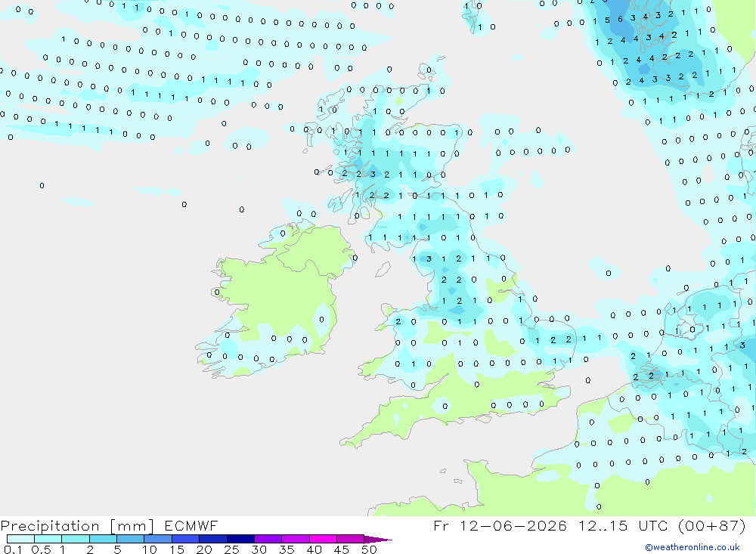Click the 40–45 mm magenta legend swatch
756x554 pixels.
[x=323, y=539]
